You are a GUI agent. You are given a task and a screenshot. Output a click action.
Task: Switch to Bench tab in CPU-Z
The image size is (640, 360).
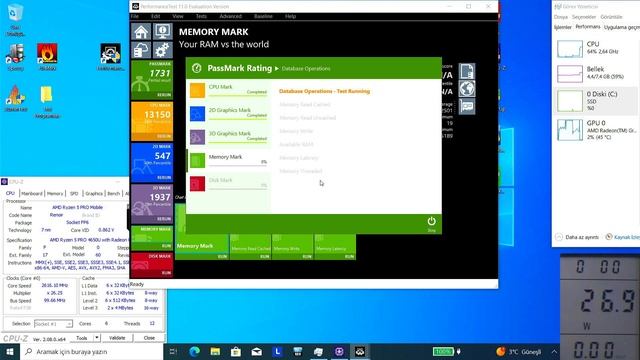pos(113,193)
